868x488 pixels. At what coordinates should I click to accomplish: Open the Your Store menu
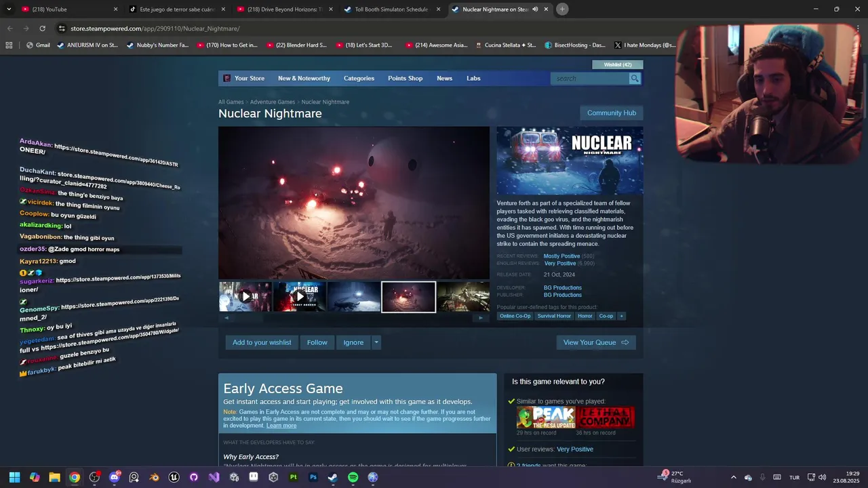[249, 79]
